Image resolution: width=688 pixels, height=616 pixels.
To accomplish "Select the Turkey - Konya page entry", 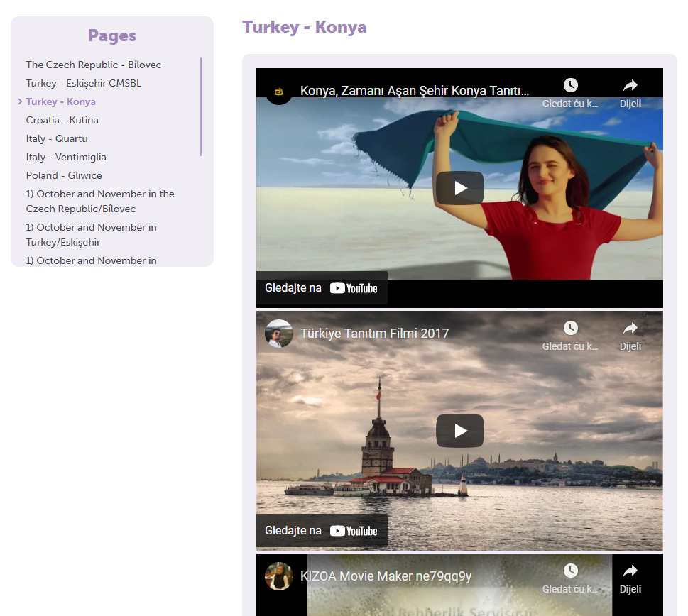I will click(60, 101).
